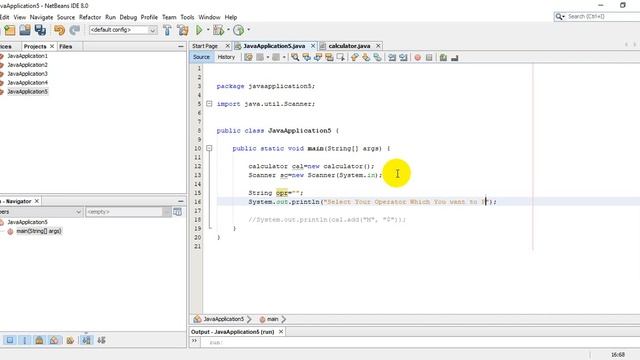This screenshot has width=640, height=360.
Task: Open the Refactor menu
Action: pos(90,17)
